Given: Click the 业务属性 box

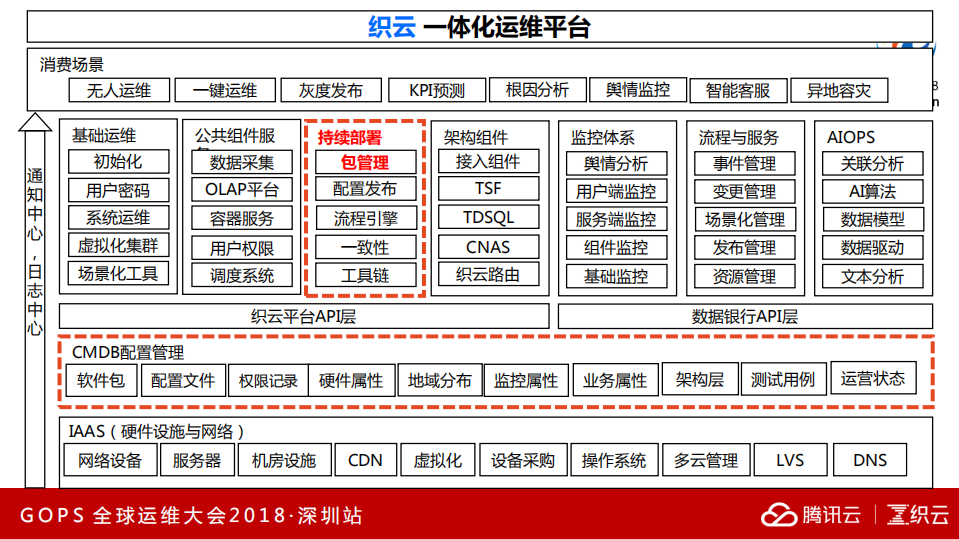Looking at the screenshot, I should pos(615,381).
